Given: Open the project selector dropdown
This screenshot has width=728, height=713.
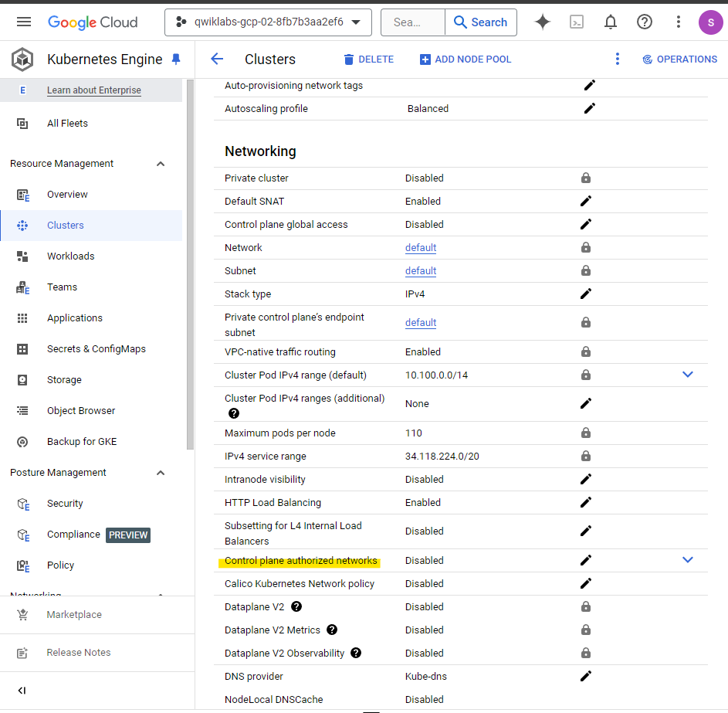Looking at the screenshot, I should point(268,22).
